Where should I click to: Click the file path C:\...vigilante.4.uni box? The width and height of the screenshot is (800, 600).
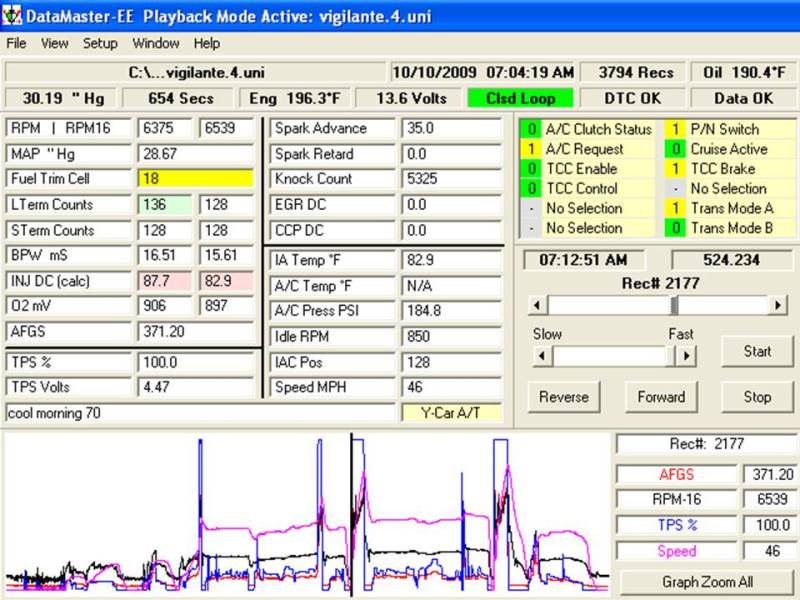click(x=195, y=72)
